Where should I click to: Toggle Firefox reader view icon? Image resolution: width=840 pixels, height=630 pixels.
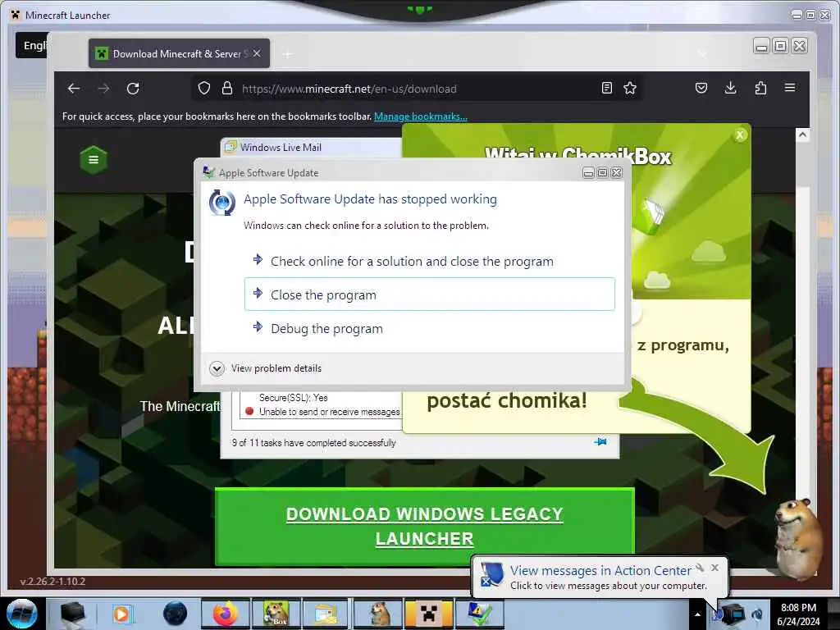606,88
